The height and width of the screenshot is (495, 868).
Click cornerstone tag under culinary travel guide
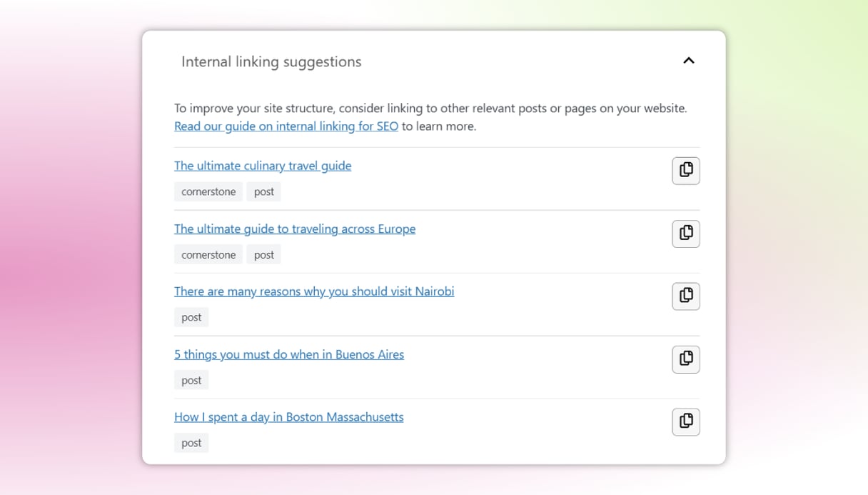coord(208,191)
